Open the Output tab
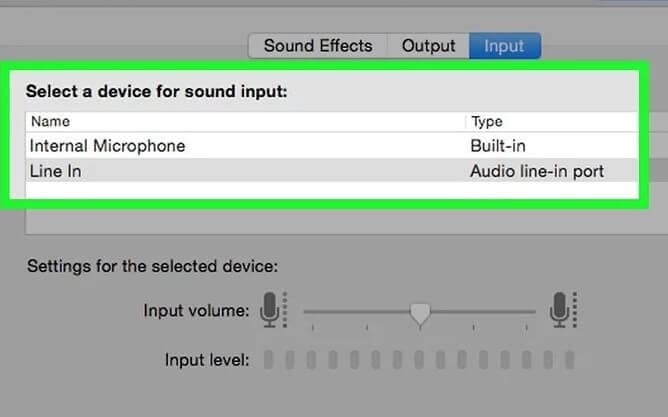This screenshot has width=668, height=417. point(428,46)
